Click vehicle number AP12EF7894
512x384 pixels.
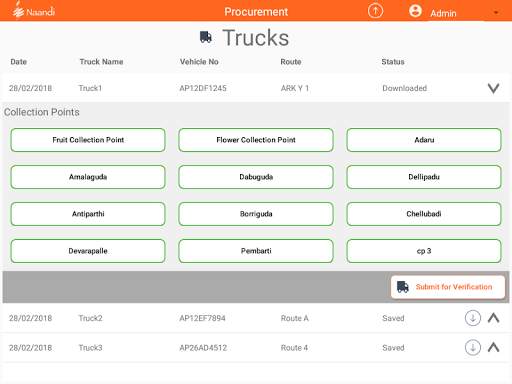click(x=202, y=318)
